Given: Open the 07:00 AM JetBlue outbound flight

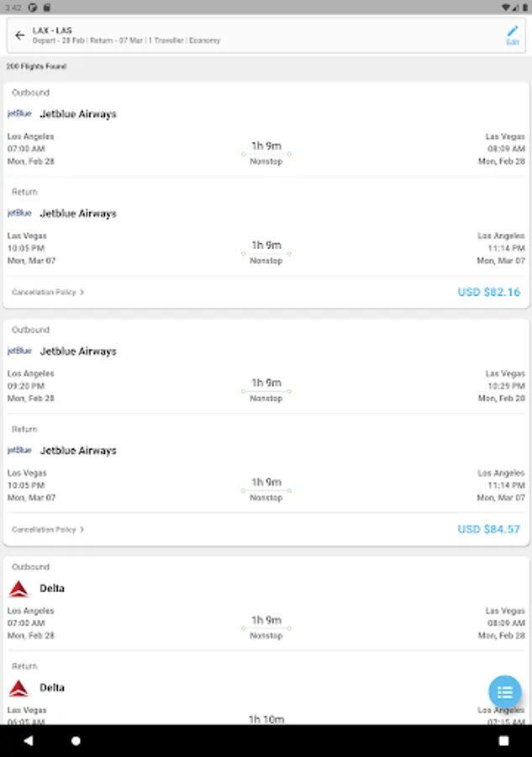Looking at the screenshot, I should pos(266,149).
